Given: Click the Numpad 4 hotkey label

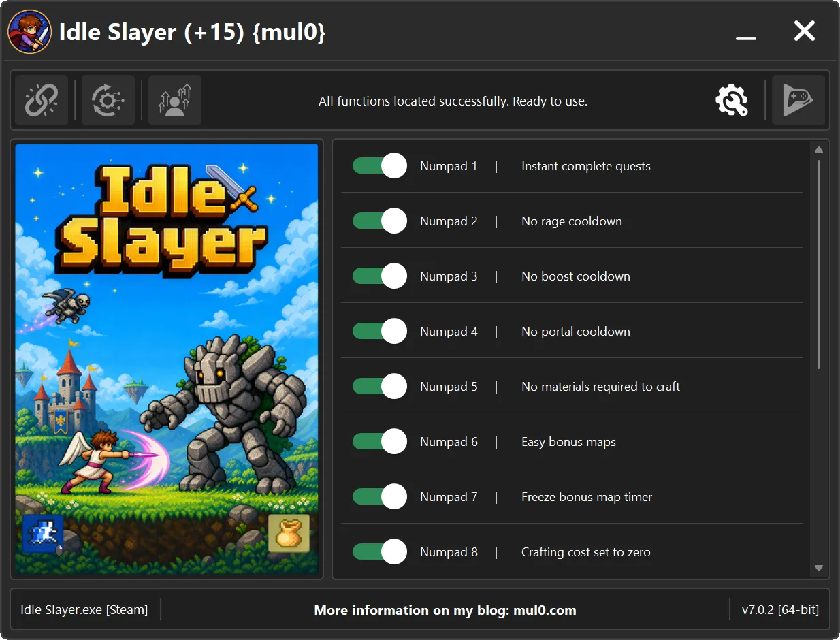Looking at the screenshot, I should coord(449,332).
